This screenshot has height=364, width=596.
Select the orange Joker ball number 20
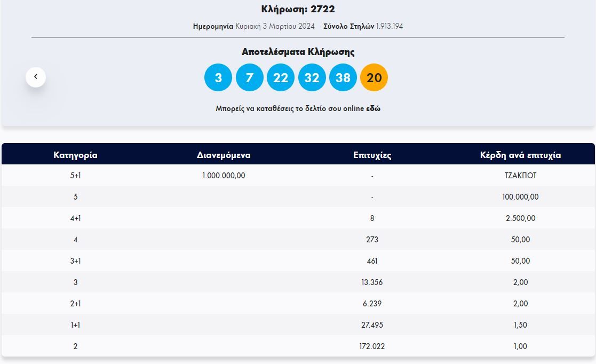click(x=374, y=78)
